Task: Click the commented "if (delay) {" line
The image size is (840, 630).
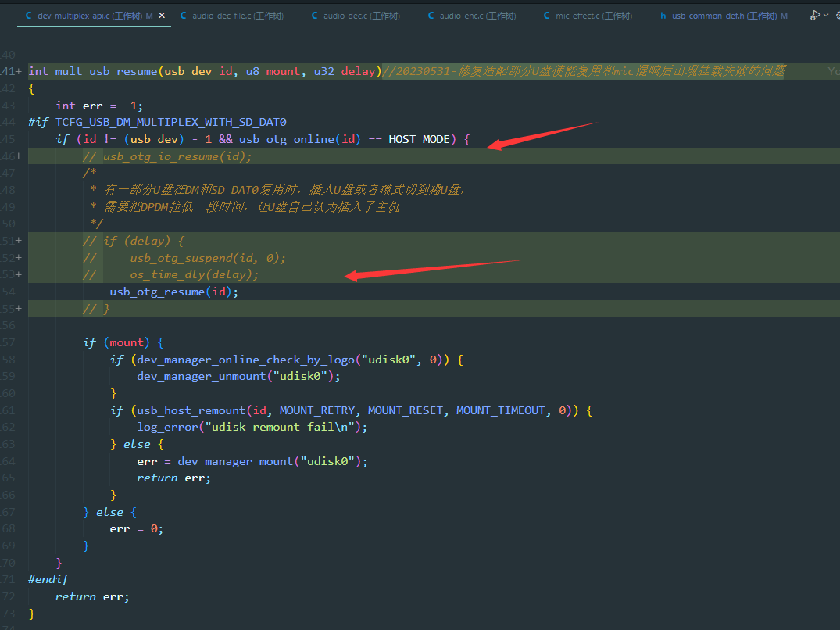Action: [134, 241]
